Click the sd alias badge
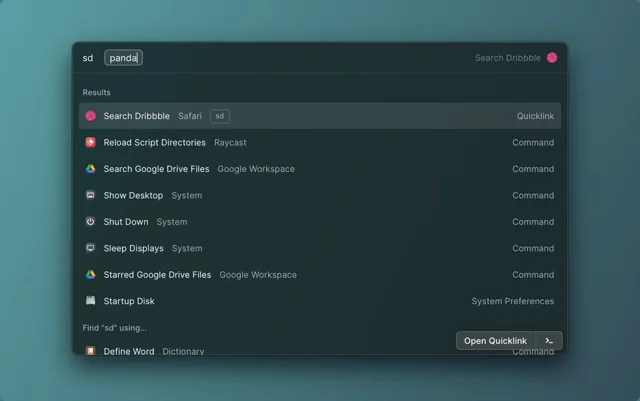Image resolution: width=640 pixels, height=401 pixels. coord(220,116)
